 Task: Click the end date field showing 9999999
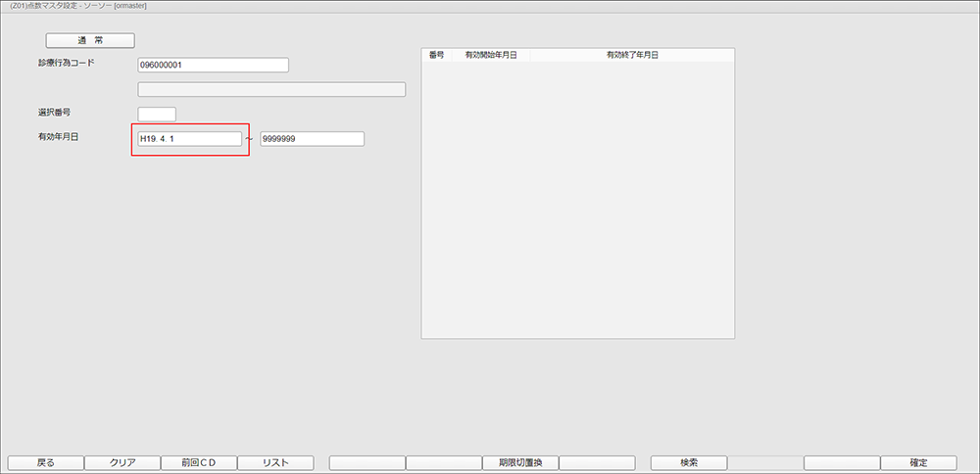coord(312,139)
